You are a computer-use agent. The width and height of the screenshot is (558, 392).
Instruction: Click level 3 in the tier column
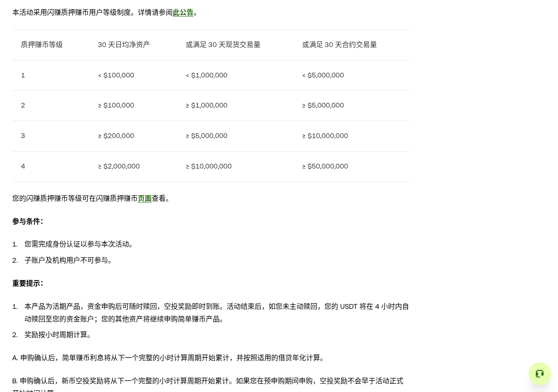(x=23, y=136)
